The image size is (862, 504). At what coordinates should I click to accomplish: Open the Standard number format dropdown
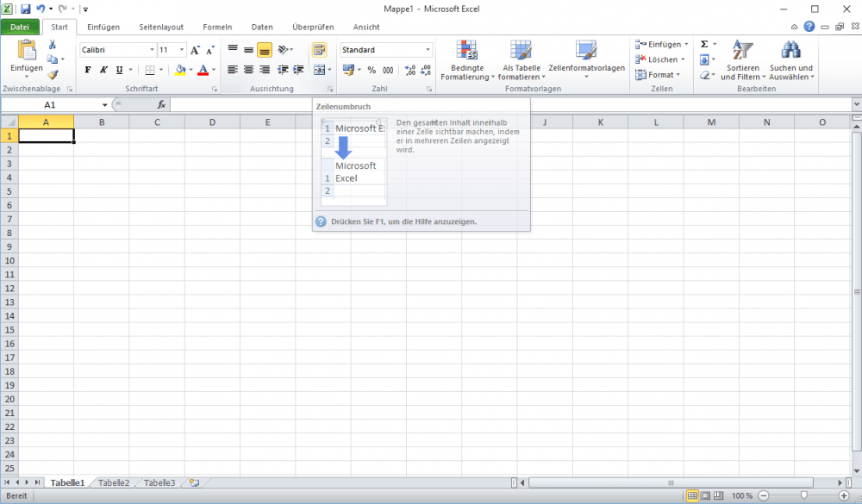428,50
